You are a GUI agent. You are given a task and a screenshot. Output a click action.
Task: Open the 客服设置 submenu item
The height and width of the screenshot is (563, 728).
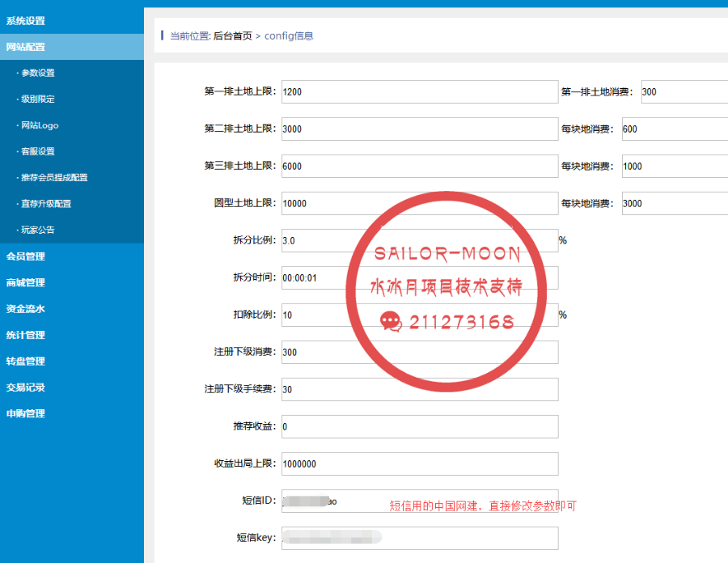(38, 151)
